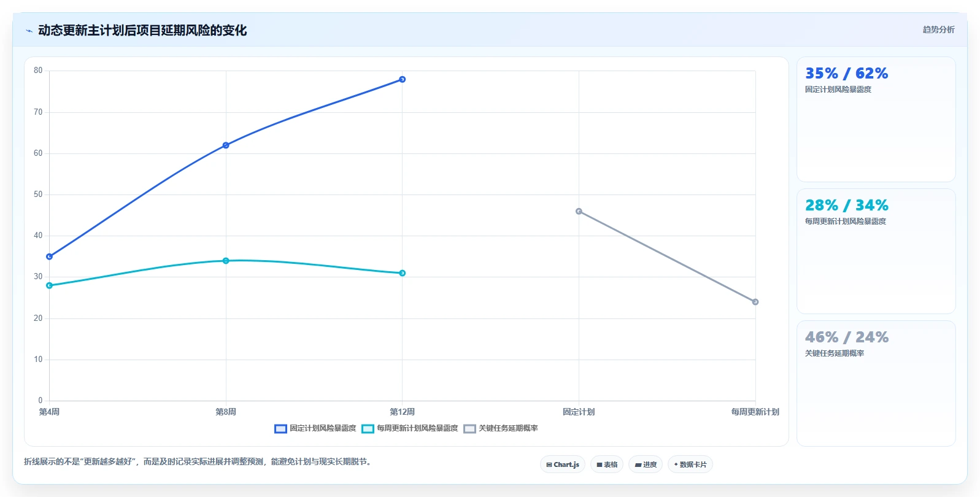Select the cyan data point at 第8周

point(226,261)
